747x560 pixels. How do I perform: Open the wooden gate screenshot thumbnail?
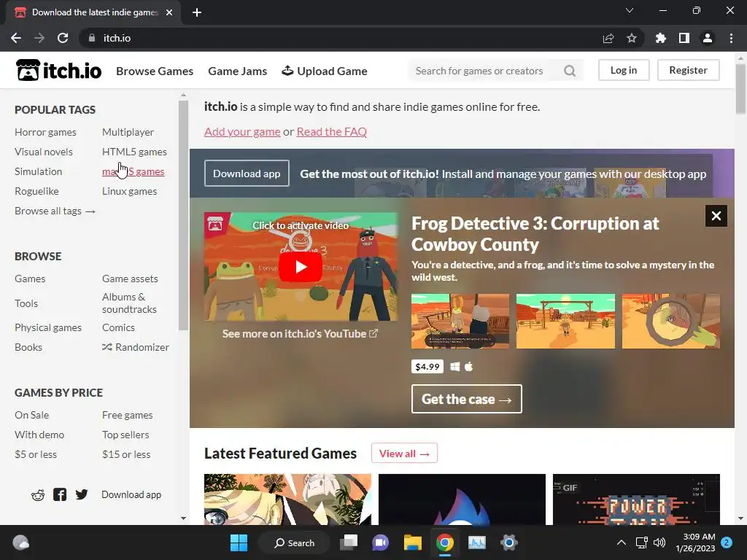565,321
